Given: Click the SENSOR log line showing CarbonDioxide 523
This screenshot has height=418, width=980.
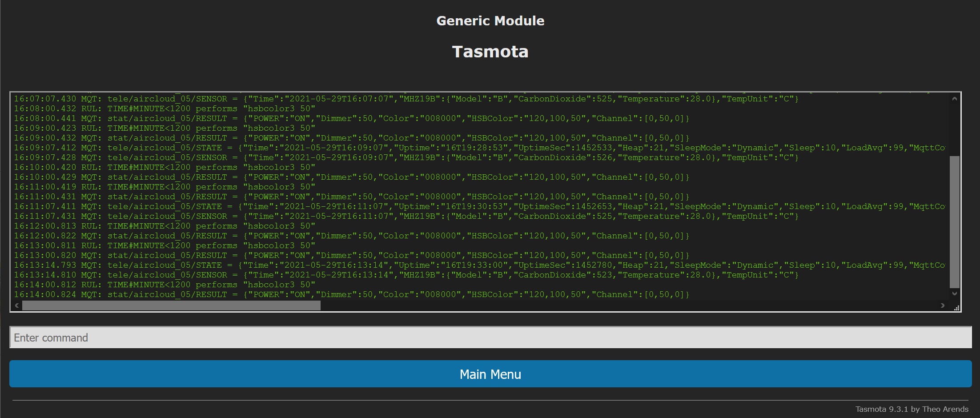Looking at the screenshot, I should (x=406, y=275).
